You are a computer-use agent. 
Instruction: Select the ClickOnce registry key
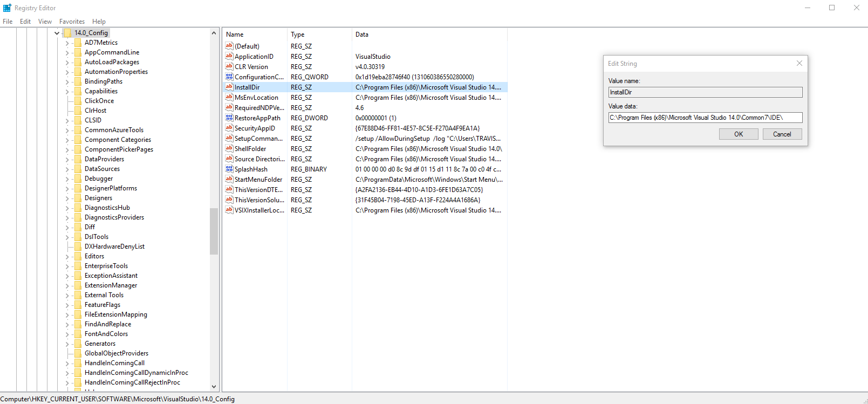pyautogui.click(x=99, y=101)
